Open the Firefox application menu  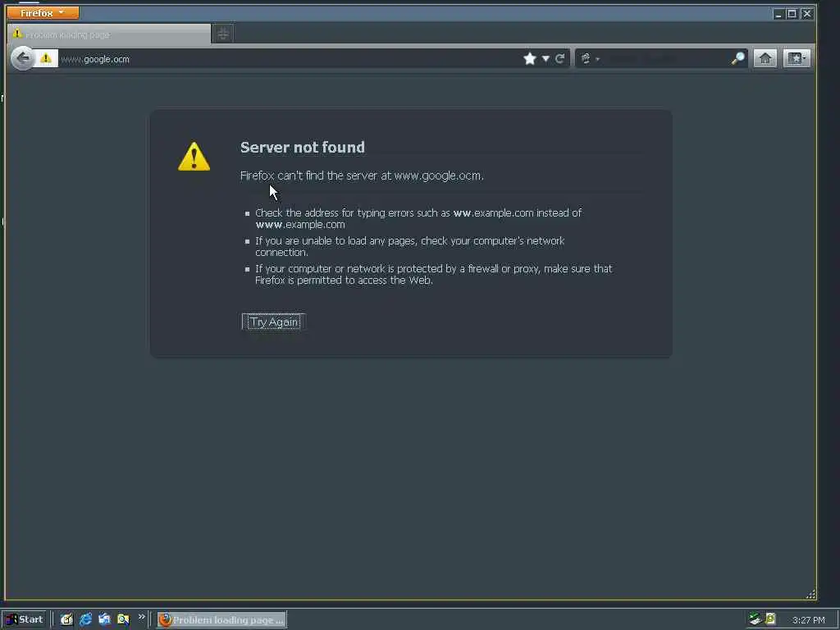click(x=43, y=13)
